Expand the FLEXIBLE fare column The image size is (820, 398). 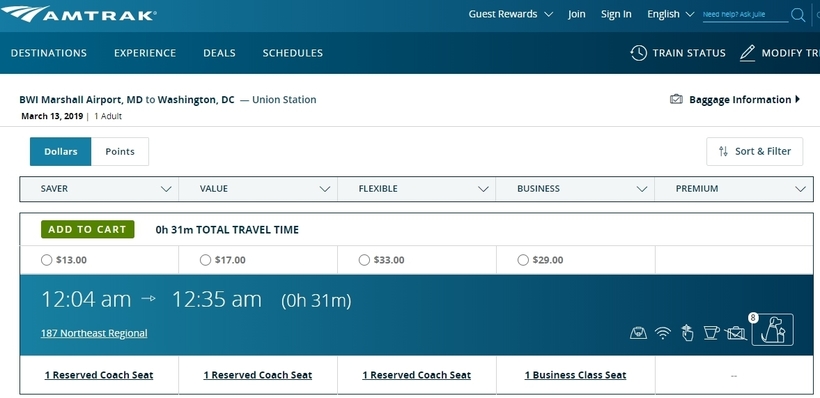(416, 189)
